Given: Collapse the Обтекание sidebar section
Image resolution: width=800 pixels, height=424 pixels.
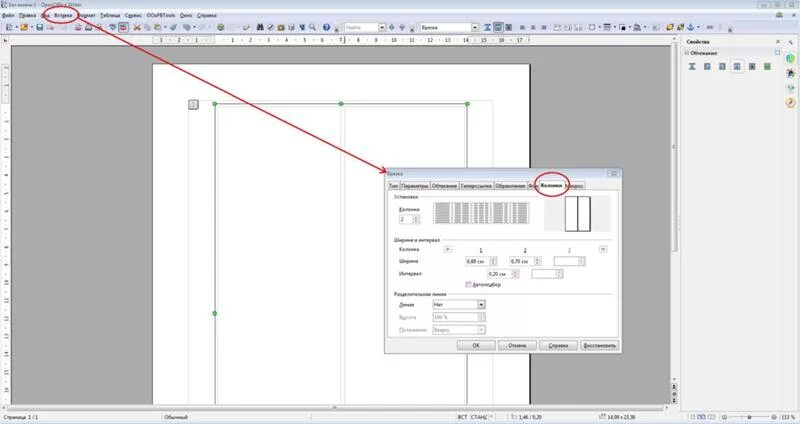Looking at the screenshot, I should [687, 53].
